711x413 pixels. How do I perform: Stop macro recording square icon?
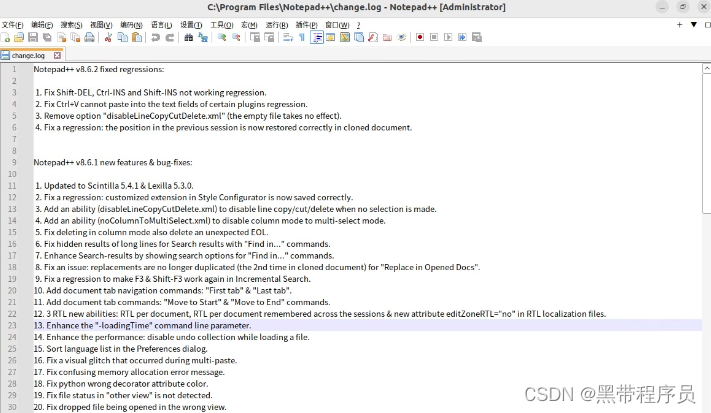434,38
